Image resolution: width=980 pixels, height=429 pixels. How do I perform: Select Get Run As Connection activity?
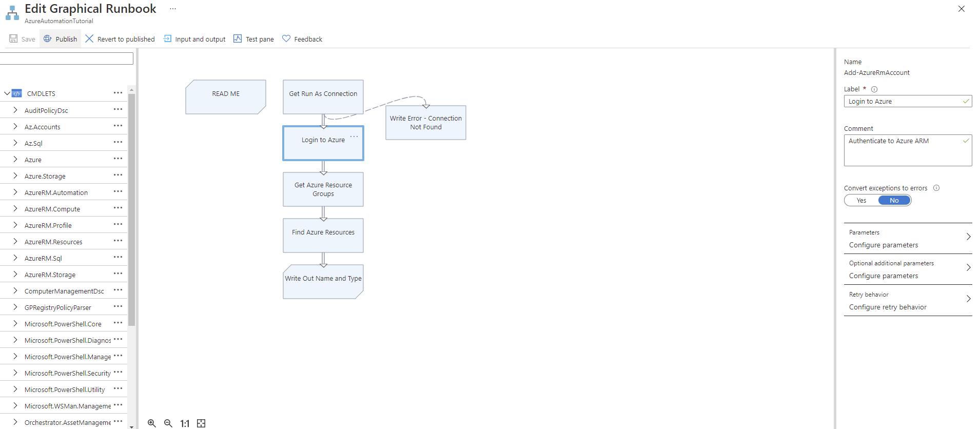click(323, 96)
